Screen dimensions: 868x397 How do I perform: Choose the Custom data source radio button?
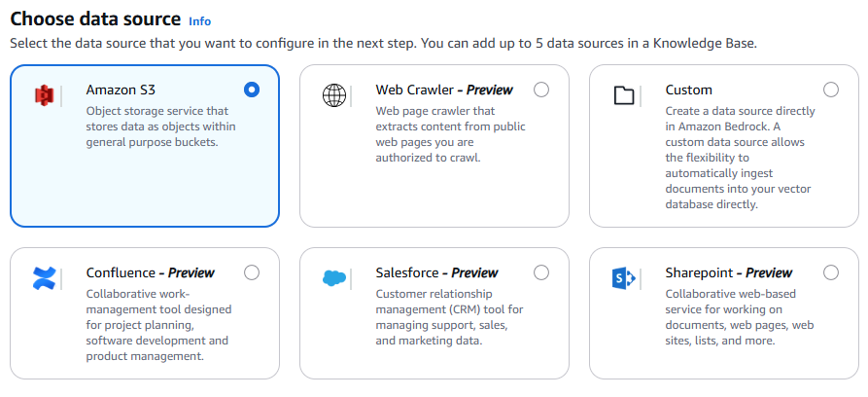click(831, 90)
